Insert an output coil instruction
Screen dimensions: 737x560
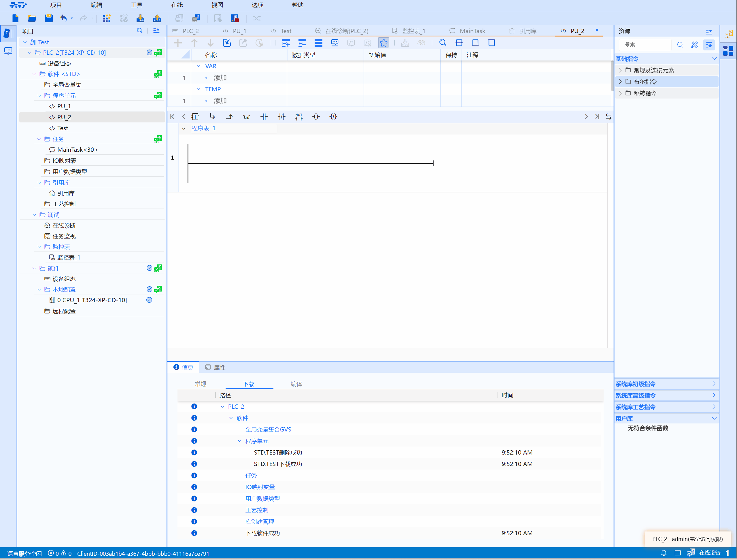tap(316, 117)
